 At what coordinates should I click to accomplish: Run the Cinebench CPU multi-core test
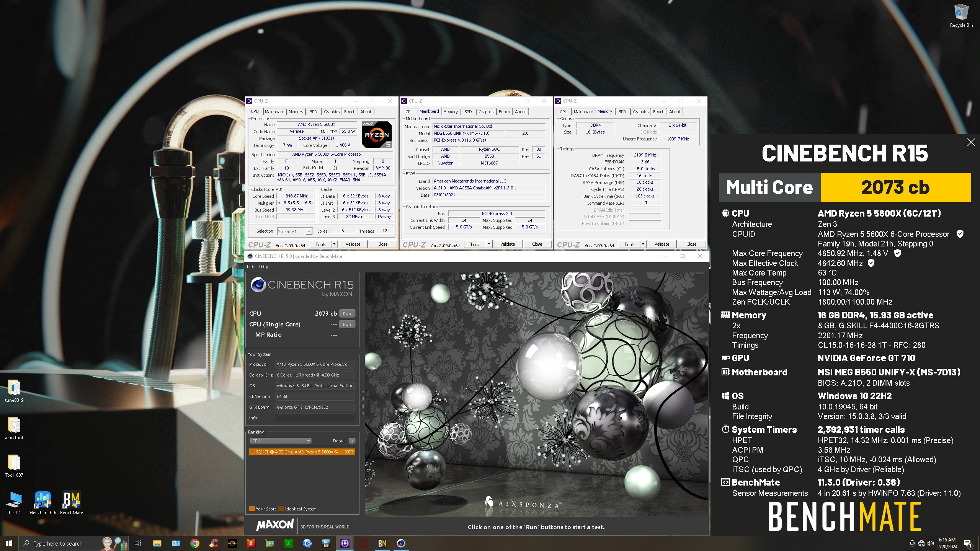tap(347, 313)
